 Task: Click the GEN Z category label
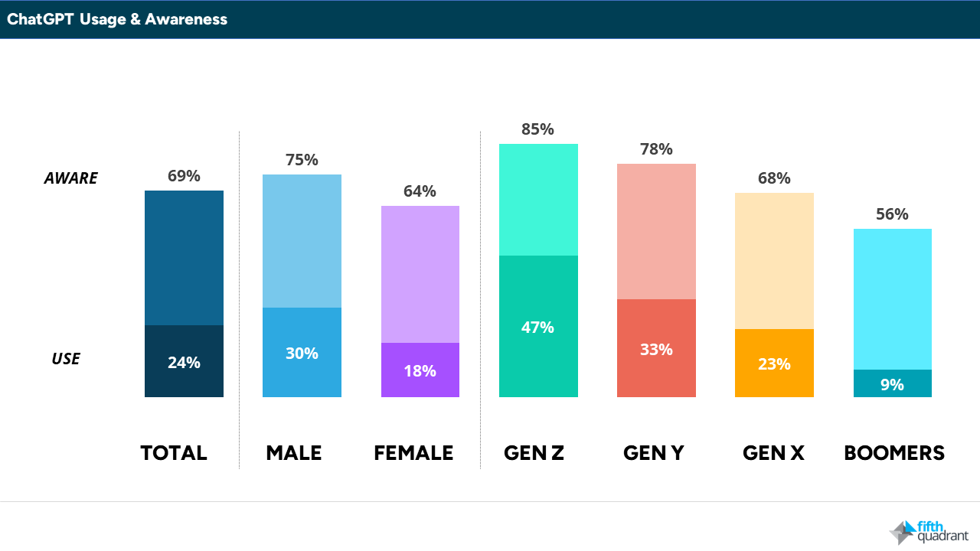point(534,453)
